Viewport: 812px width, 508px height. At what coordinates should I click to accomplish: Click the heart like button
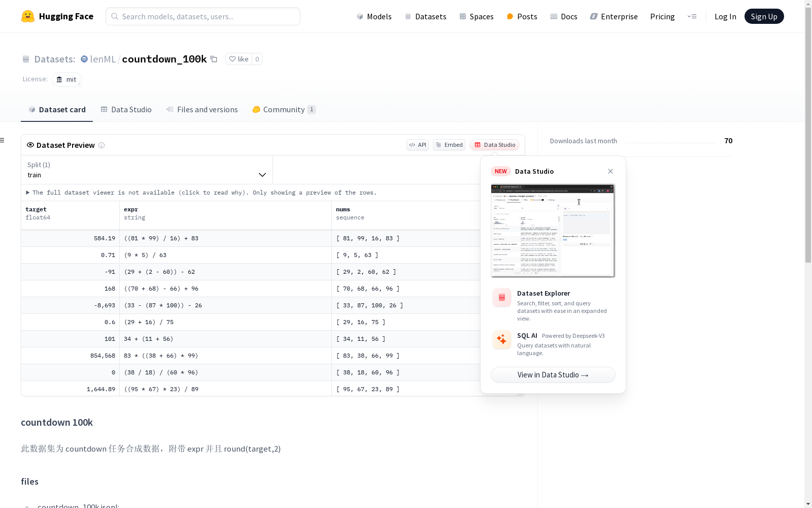(x=239, y=59)
